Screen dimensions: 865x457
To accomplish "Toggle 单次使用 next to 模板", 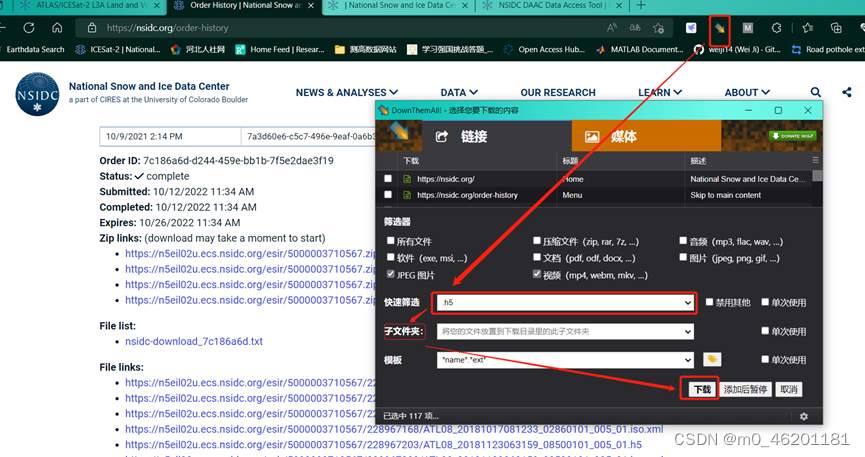I will click(x=765, y=359).
